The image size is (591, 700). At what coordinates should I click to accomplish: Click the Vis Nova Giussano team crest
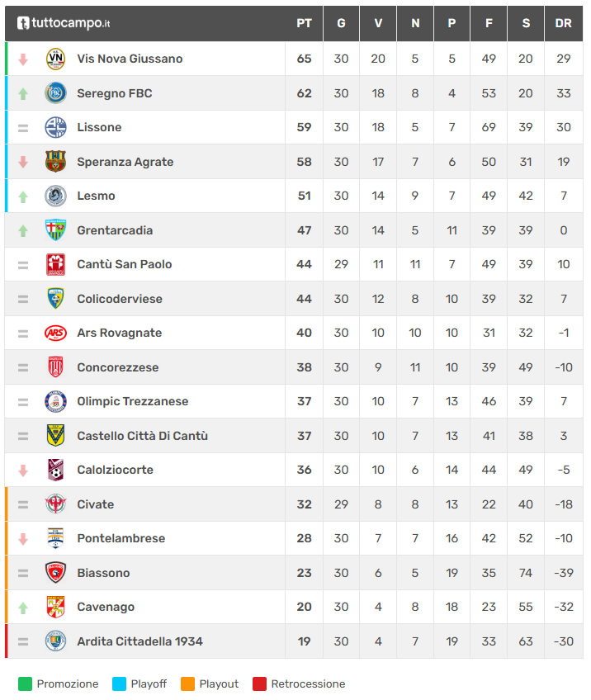[55, 59]
